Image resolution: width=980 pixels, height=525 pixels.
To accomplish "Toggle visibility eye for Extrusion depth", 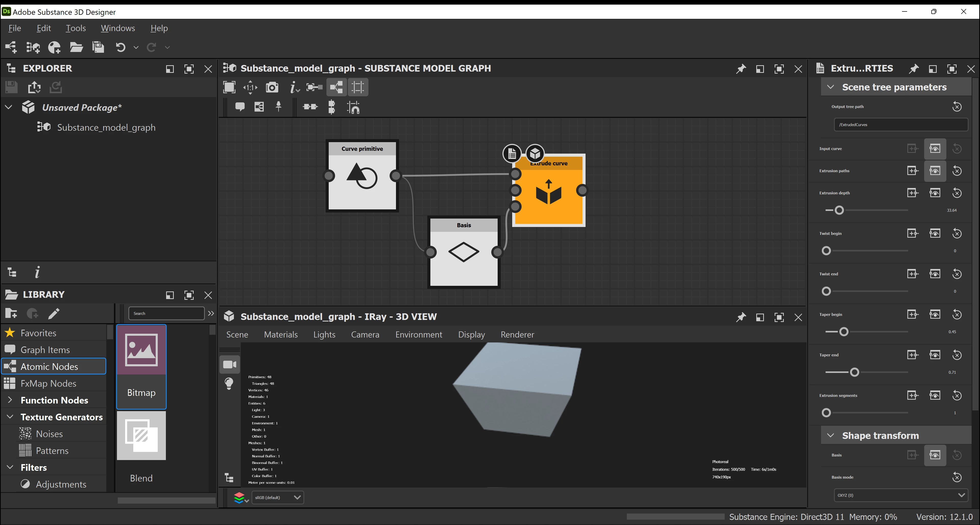I will 935,193.
